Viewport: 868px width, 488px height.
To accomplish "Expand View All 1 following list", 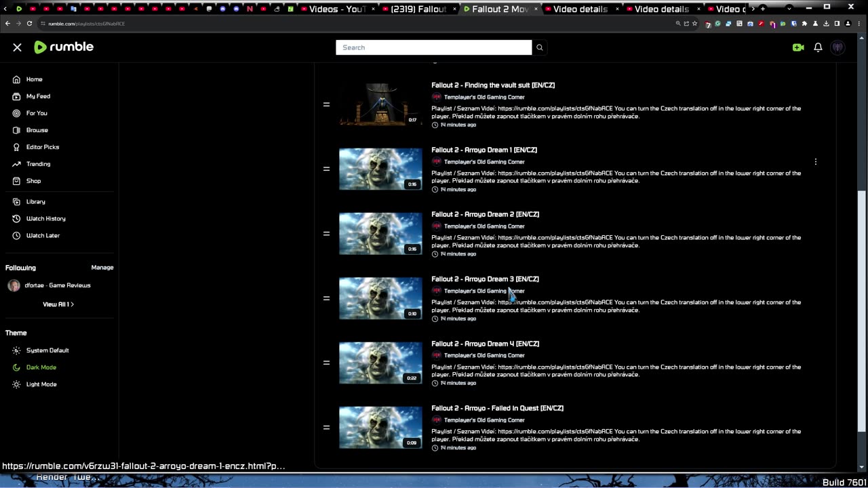I will [58, 304].
